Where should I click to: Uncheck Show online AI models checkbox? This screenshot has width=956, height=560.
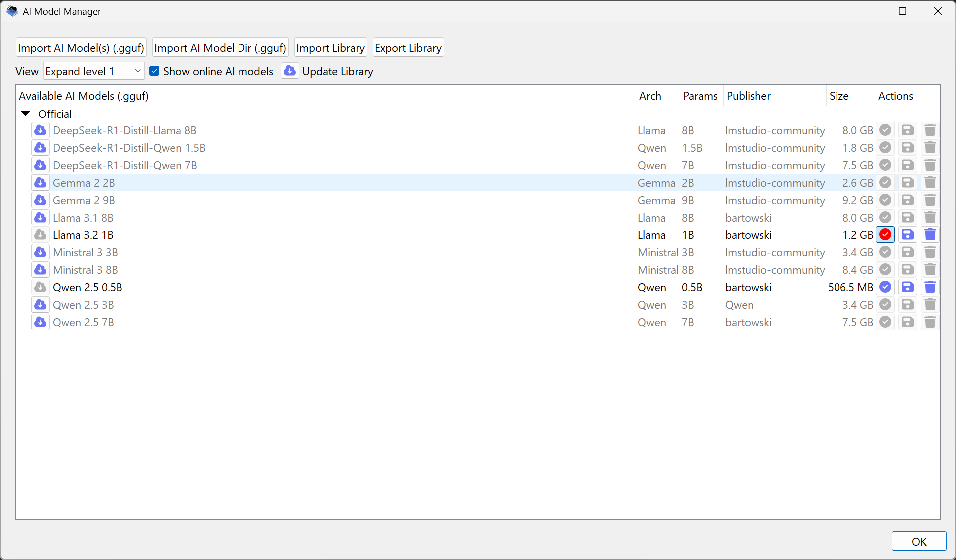(x=155, y=71)
